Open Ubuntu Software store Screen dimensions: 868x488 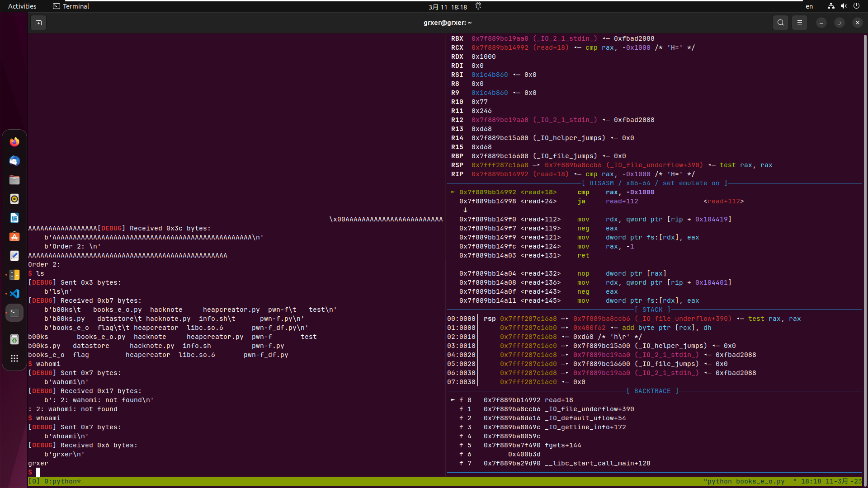point(14,237)
